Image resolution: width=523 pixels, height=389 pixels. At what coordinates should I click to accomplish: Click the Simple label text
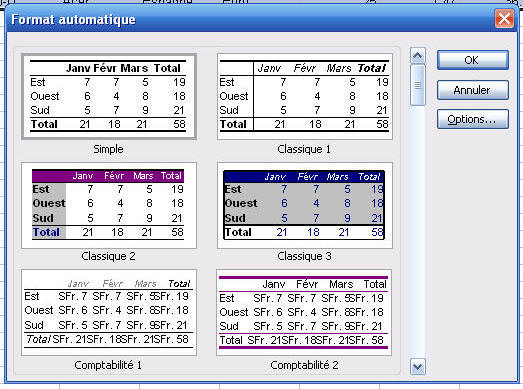[x=108, y=149]
